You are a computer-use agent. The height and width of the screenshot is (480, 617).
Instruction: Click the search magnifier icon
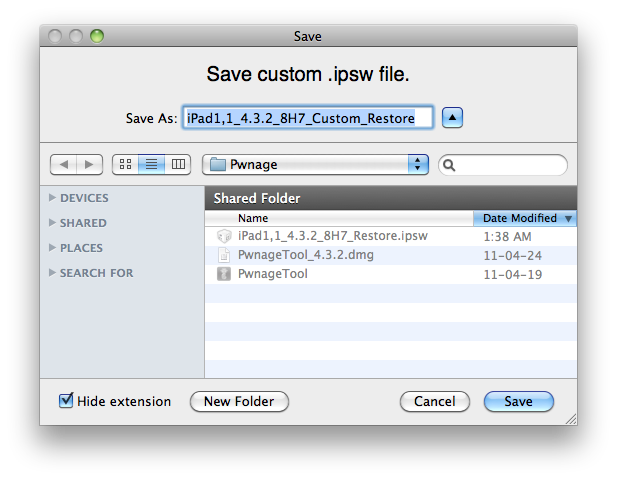tap(450, 165)
